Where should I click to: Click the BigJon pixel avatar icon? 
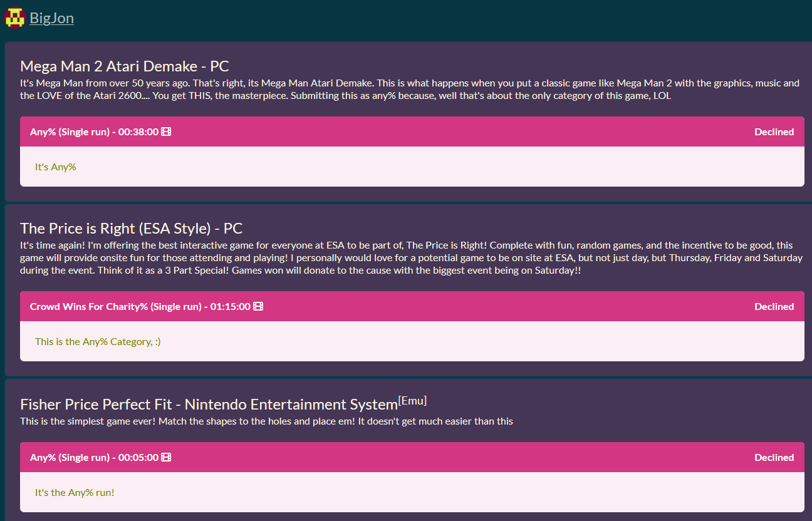[14, 18]
